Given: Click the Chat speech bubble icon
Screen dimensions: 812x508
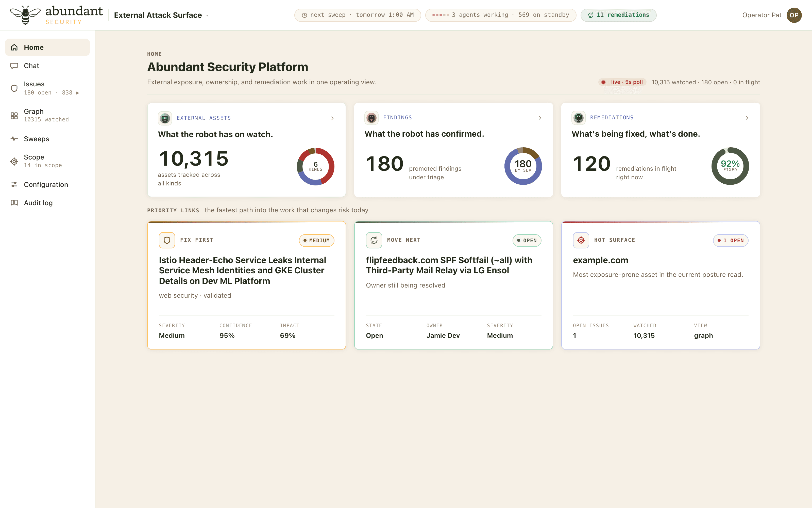Looking at the screenshot, I should (x=14, y=66).
